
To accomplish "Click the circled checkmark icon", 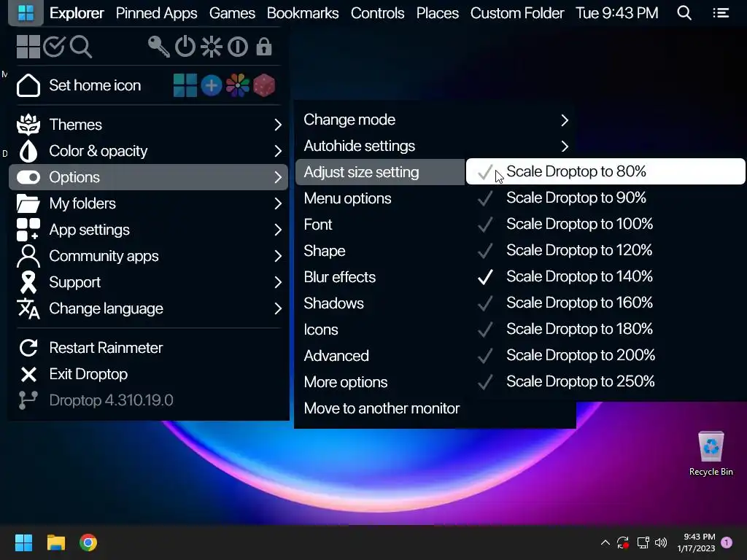I will point(54,47).
